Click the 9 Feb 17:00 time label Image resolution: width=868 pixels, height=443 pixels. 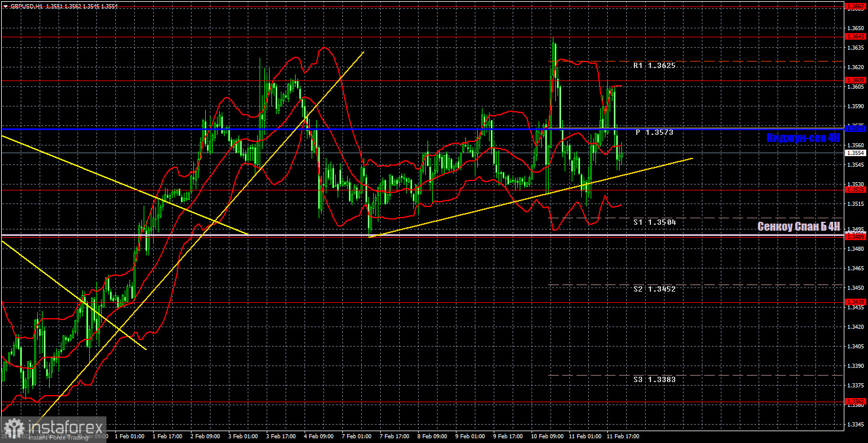click(508, 437)
